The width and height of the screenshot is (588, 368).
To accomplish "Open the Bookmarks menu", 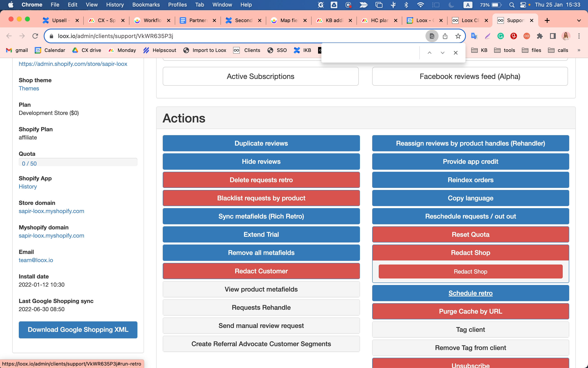I will coord(146,5).
